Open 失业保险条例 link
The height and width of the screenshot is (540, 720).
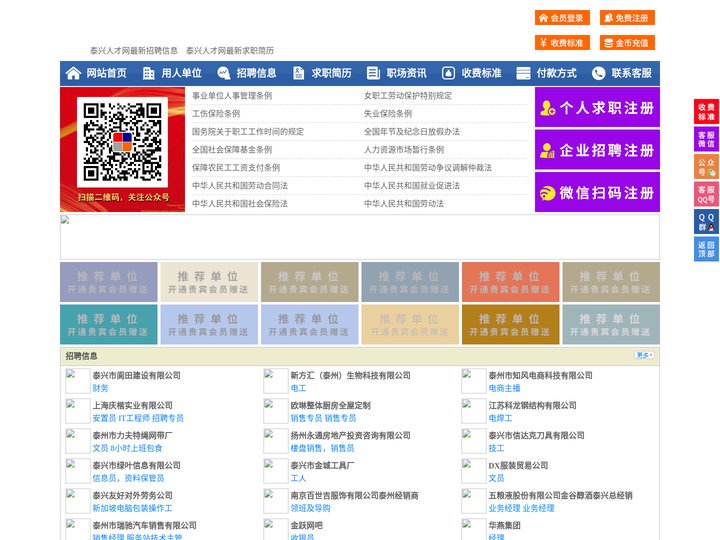[x=388, y=113]
